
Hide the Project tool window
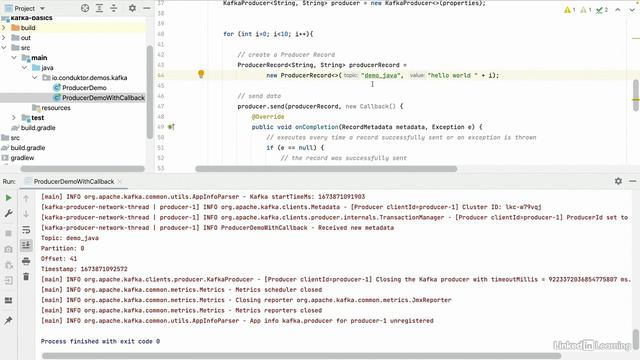click(147, 8)
